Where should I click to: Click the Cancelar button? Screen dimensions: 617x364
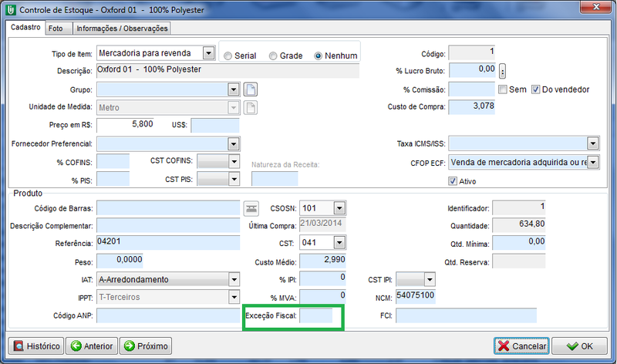point(521,346)
